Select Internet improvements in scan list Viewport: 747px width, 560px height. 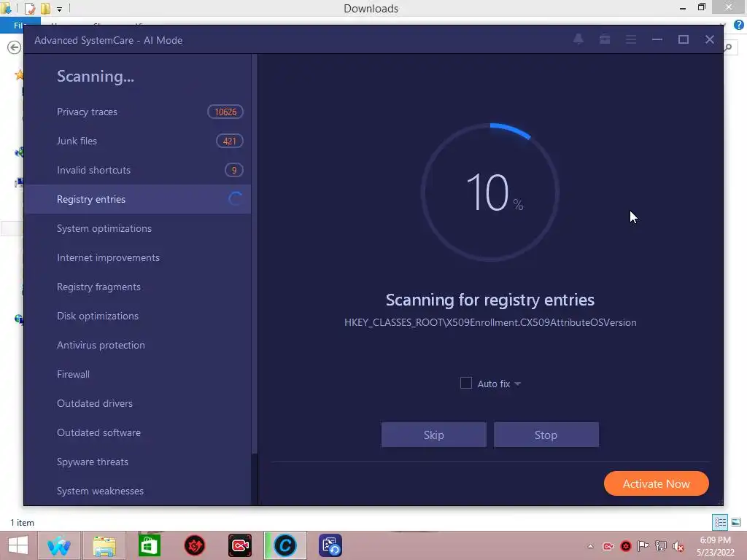tap(137, 257)
